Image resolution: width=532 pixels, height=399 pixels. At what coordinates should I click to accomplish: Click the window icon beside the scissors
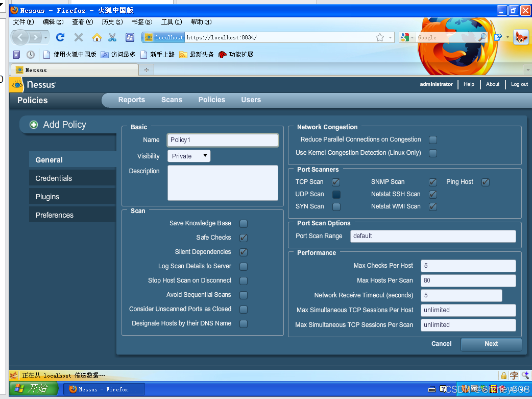[130, 37]
